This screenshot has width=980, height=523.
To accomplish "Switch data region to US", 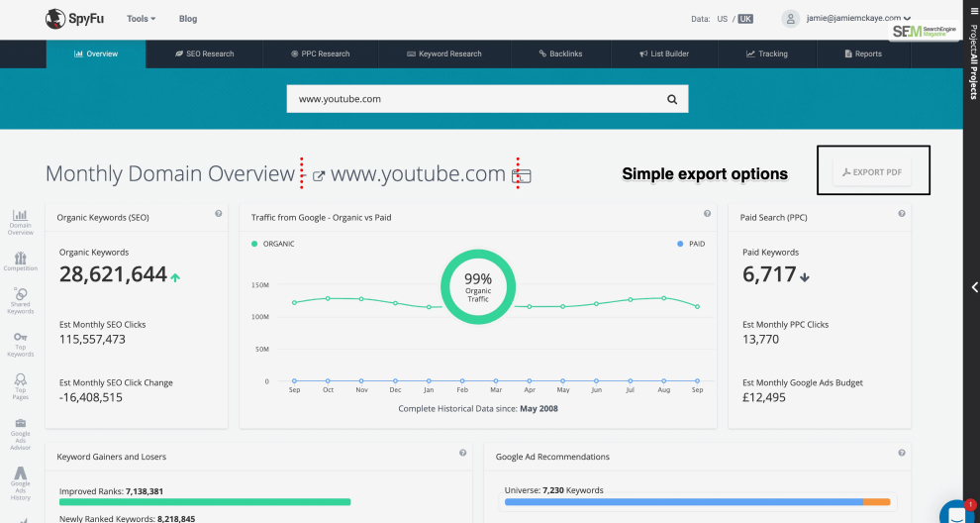I will click(x=723, y=19).
